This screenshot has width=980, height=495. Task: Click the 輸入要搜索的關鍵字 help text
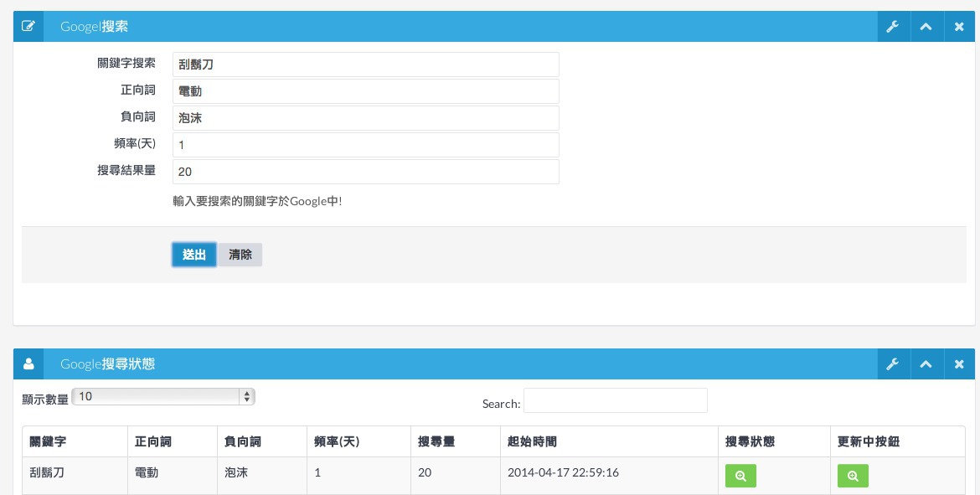257,201
